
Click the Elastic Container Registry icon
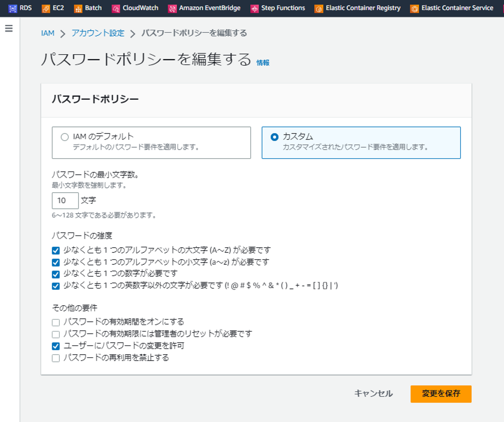pos(319,8)
